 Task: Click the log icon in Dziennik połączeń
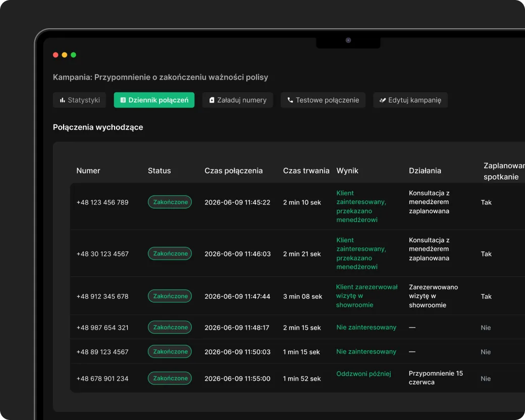123,100
